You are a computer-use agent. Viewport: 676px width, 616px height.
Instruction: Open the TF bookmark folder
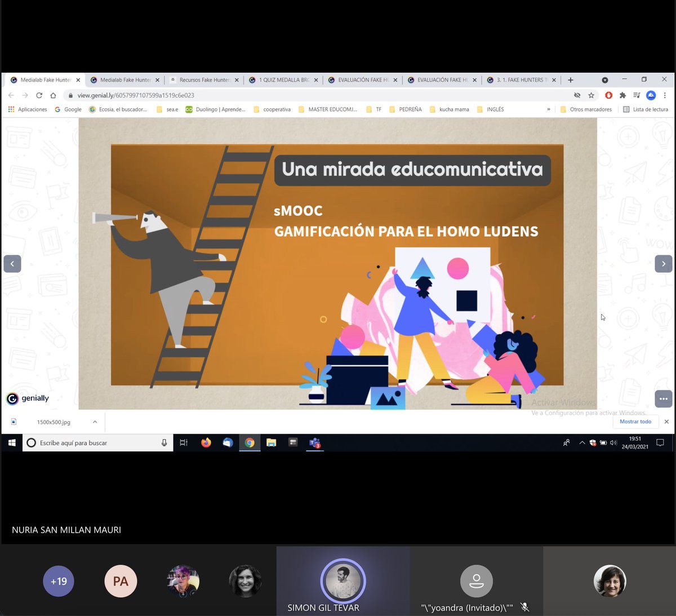click(x=374, y=109)
